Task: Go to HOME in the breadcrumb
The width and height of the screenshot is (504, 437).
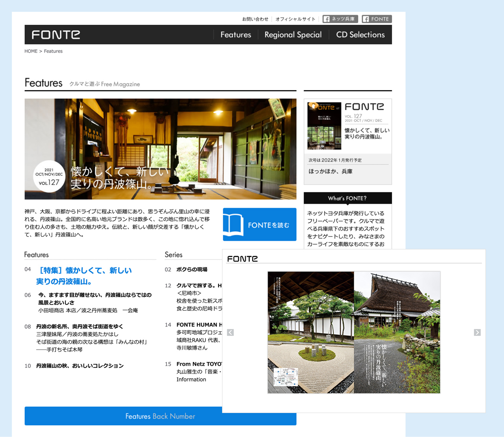Action: point(31,51)
